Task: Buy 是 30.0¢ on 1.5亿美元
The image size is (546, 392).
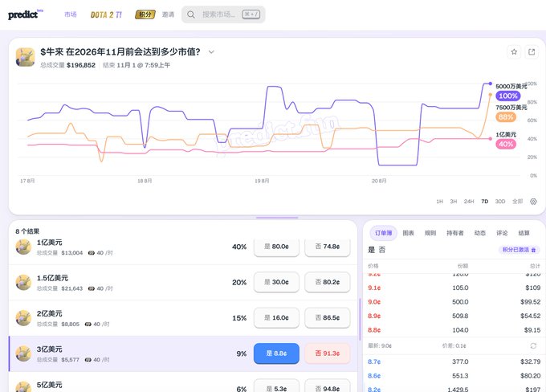Action: [276, 282]
